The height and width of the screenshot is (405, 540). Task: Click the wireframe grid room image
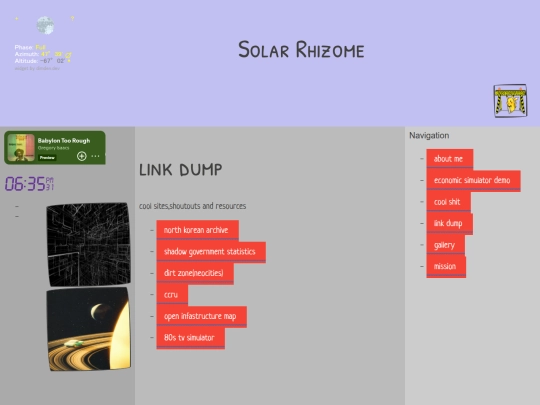pyautogui.click(x=89, y=244)
